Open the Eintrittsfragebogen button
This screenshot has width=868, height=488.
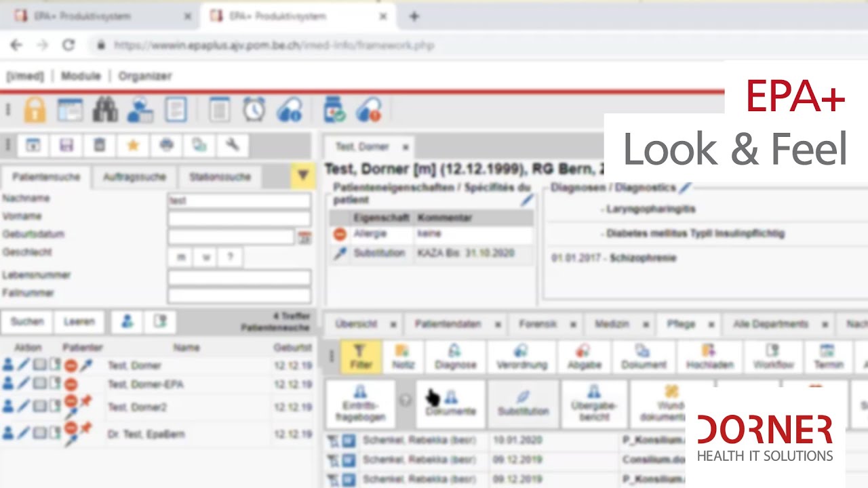click(x=360, y=404)
